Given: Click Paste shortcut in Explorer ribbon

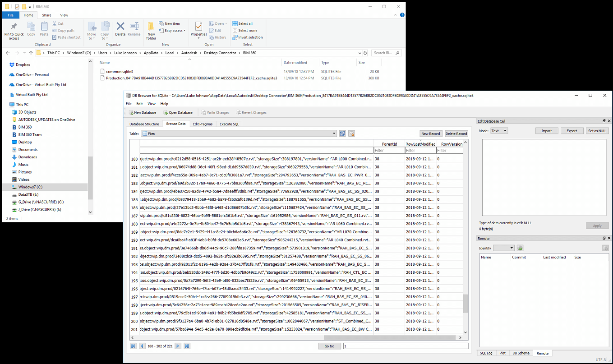Looking at the screenshot, I should click(x=66, y=37).
